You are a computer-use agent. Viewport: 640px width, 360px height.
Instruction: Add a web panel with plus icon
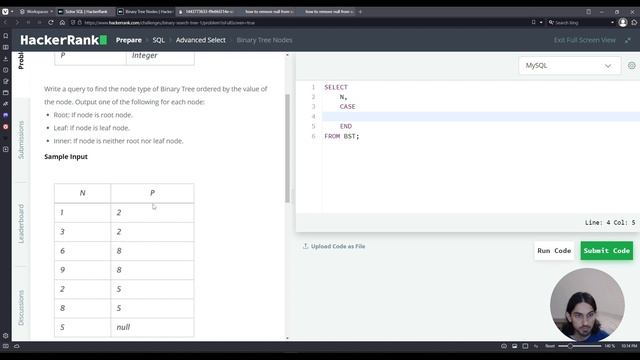6,149
